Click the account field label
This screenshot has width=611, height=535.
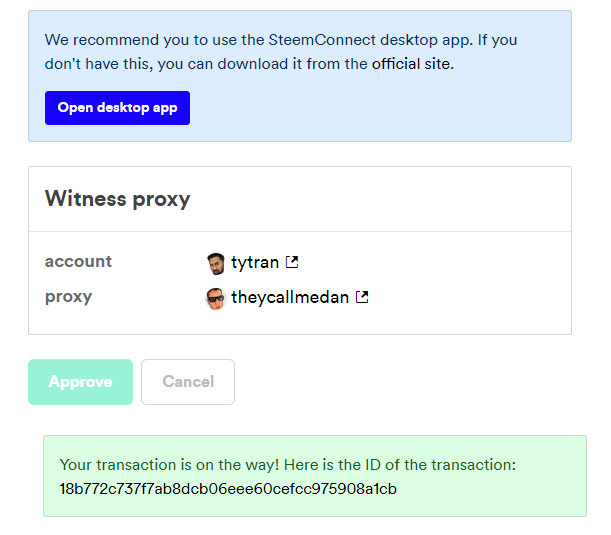[78, 261]
